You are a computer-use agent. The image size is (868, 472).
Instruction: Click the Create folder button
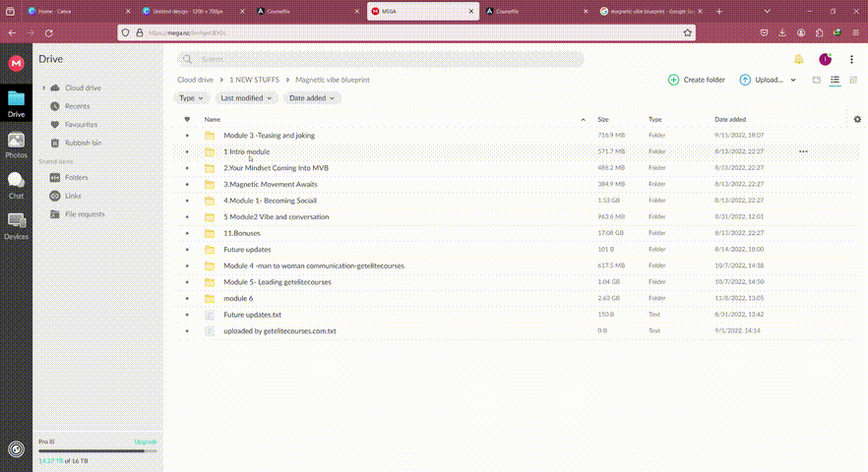tap(697, 80)
